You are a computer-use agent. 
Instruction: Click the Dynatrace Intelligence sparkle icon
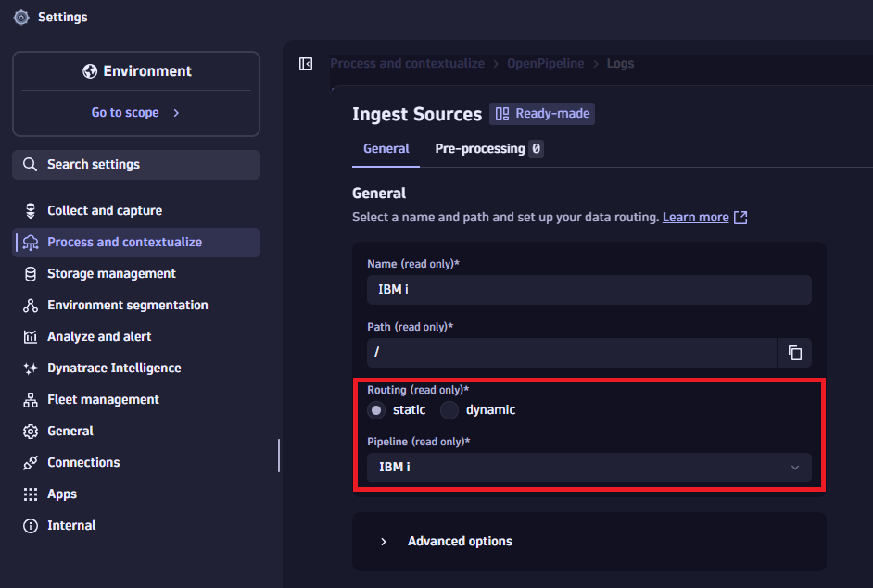point(31,369)
